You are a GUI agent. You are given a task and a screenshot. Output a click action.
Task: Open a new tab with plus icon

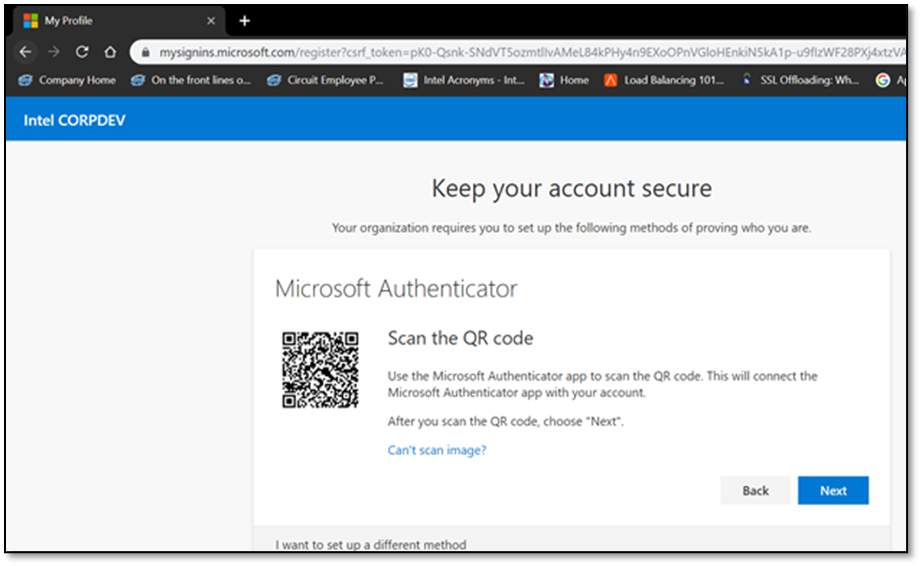[244, 21]
